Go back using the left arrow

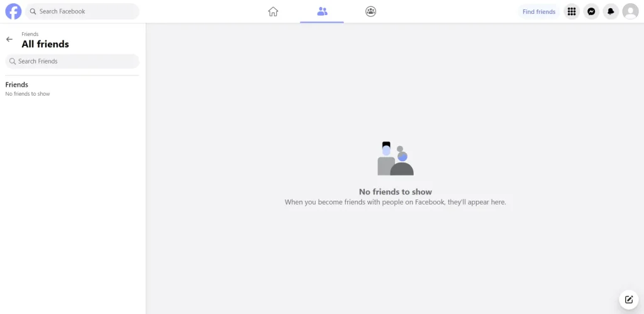(9, 39)
